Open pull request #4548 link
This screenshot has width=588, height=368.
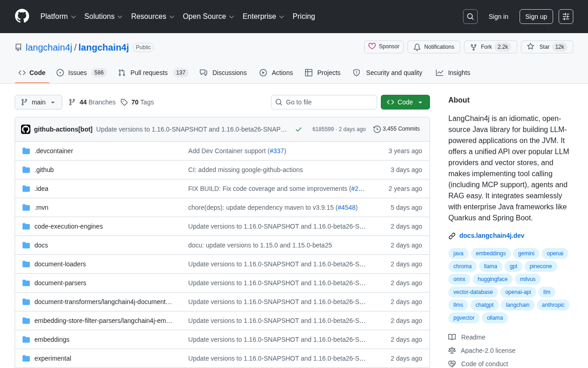point(346,207)
